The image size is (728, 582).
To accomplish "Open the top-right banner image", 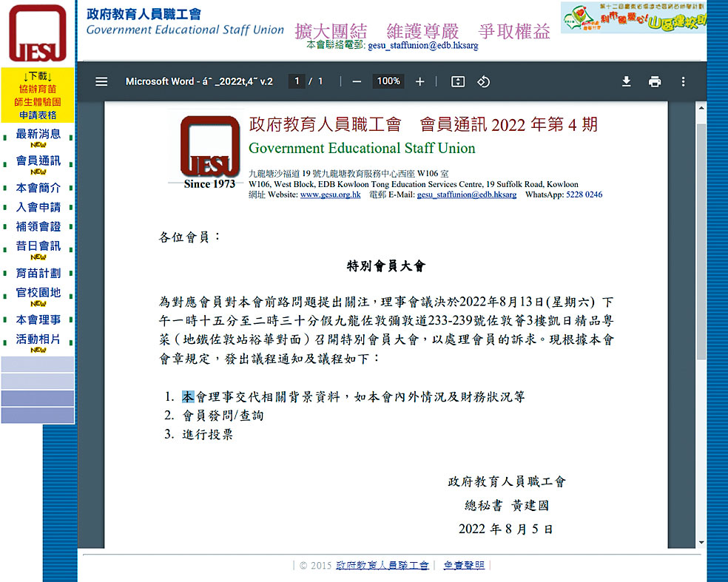I will pos(633,18).
